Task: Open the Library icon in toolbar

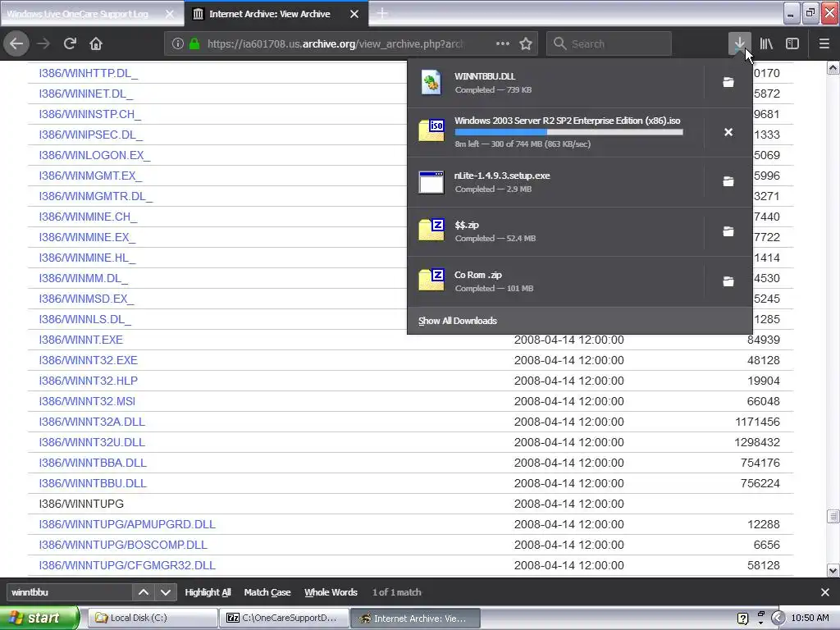Action: (x=766, y=43)
